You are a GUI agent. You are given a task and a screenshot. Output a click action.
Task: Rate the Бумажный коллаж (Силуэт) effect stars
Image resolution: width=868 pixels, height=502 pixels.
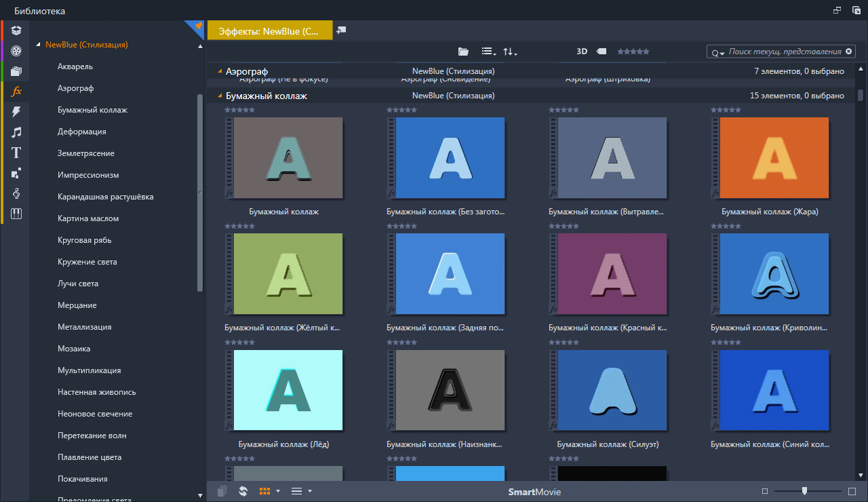click(564, 343)
